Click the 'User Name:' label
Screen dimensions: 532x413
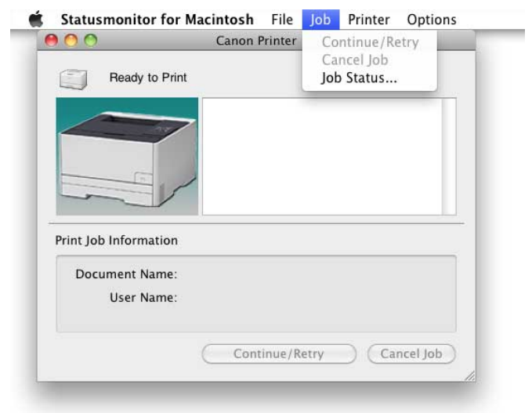click(143, 298)
